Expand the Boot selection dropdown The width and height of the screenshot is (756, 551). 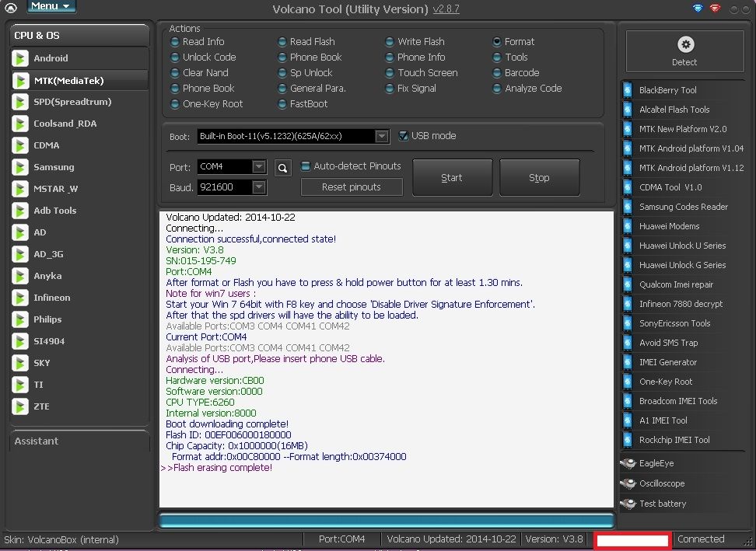coord(381,137)
